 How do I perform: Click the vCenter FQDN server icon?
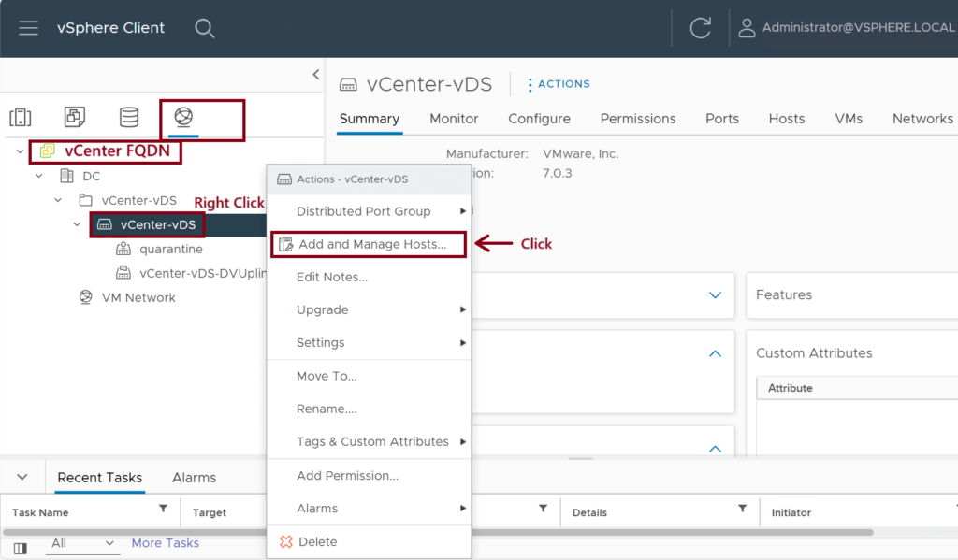point(47,151)
